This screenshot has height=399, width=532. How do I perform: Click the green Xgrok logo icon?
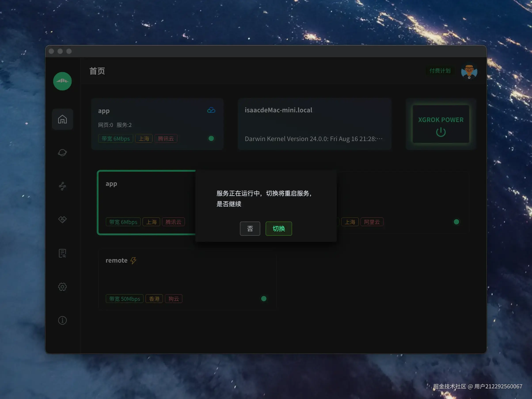[62, 81]
